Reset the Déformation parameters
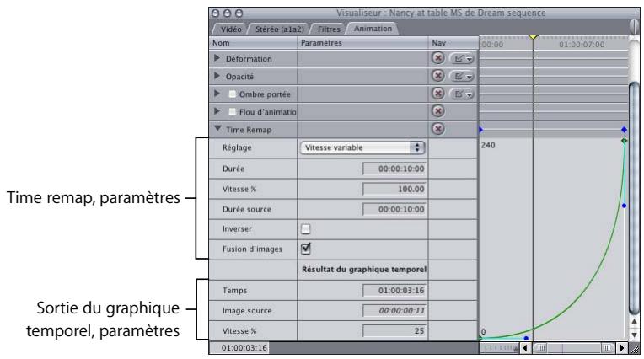 (437, 58)
